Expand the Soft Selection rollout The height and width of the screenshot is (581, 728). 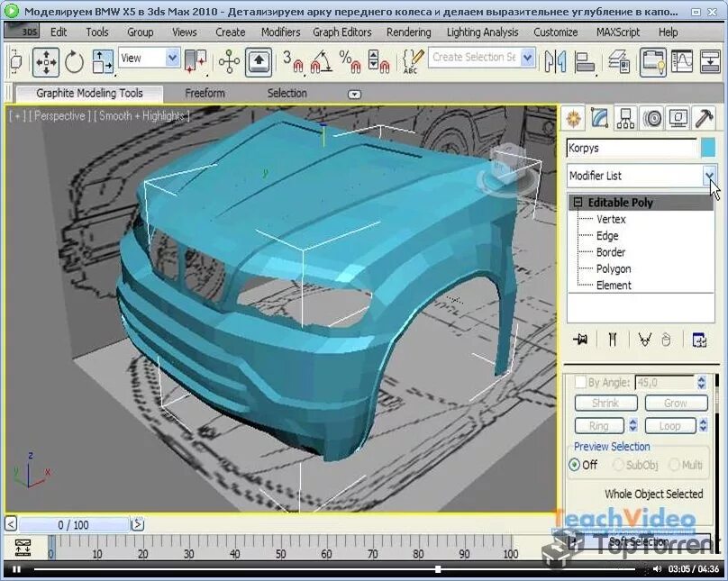[639, 541]
